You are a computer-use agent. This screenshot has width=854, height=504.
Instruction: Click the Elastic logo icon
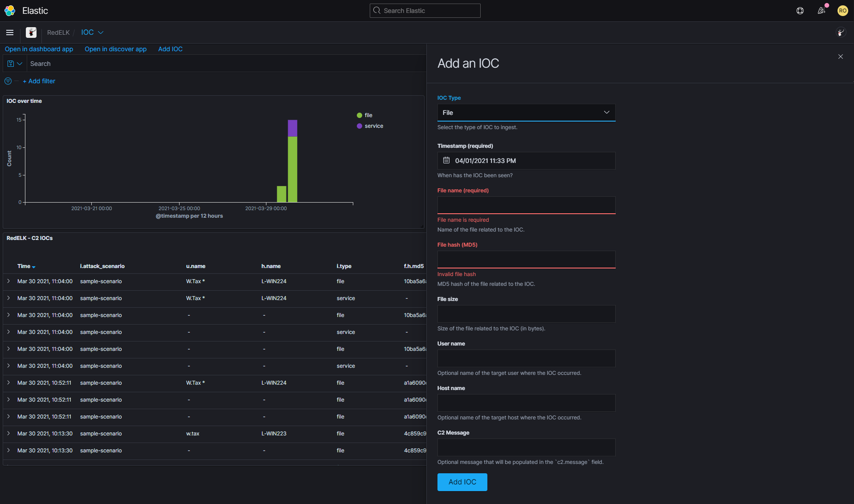(x=10, y=11)
